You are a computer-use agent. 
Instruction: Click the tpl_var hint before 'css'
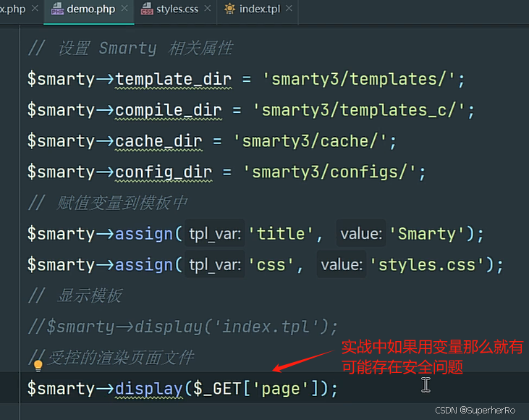pos(215,265)
